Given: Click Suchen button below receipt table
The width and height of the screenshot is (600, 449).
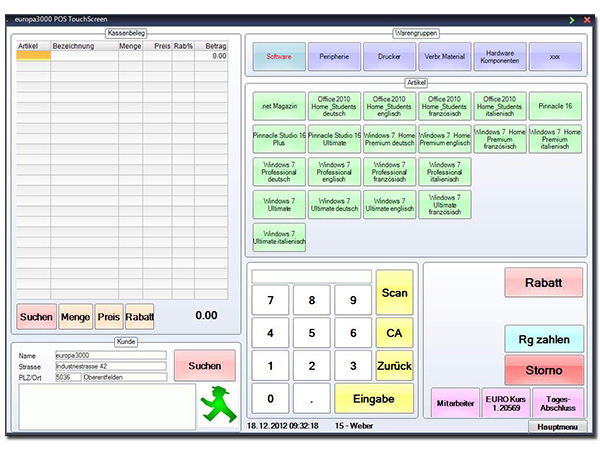Looking at the screenshot, I should 36,317.
